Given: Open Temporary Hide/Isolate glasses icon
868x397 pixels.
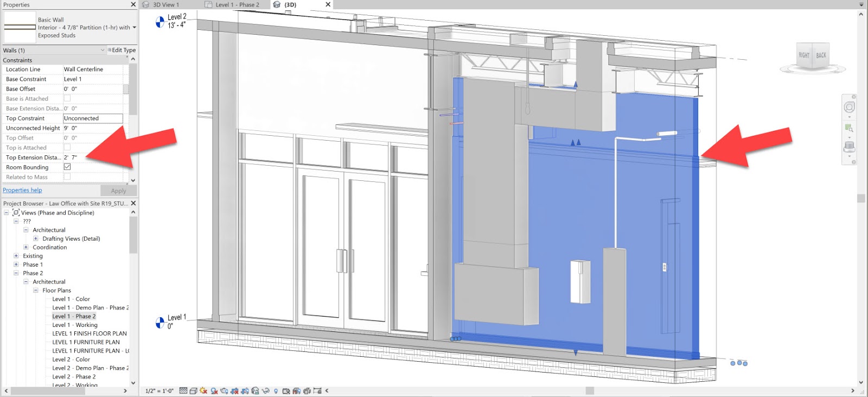Looking at the screenshot, I should tap(265, 390).
